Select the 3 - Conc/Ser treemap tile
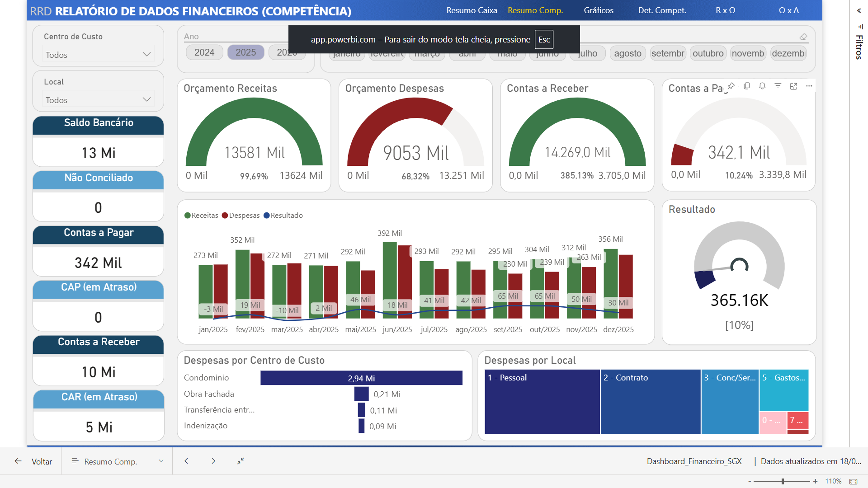Viewport: 868px width, 488px height. coord(730,402)
